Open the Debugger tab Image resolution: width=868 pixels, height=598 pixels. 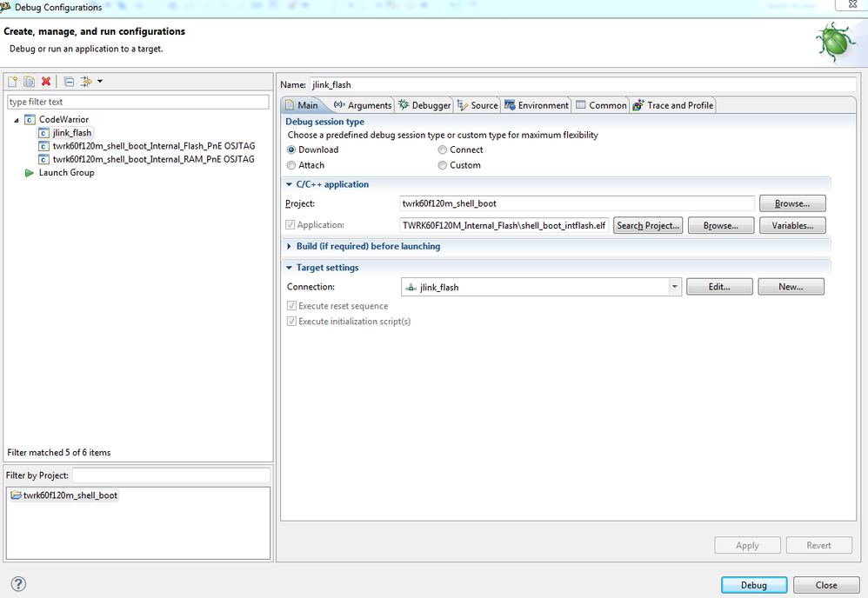[425, 105]
